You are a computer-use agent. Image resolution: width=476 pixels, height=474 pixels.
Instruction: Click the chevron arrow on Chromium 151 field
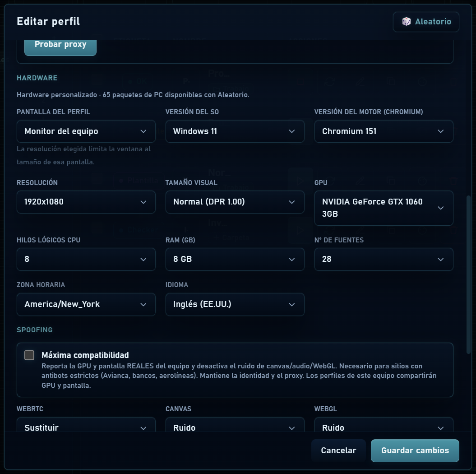[x=440, y=131]
